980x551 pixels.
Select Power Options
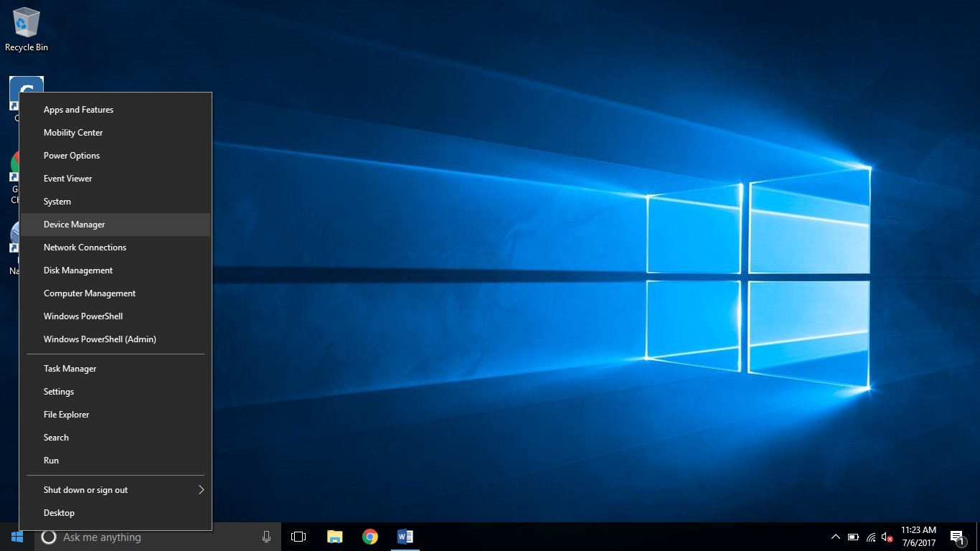(x=116, y=156)
